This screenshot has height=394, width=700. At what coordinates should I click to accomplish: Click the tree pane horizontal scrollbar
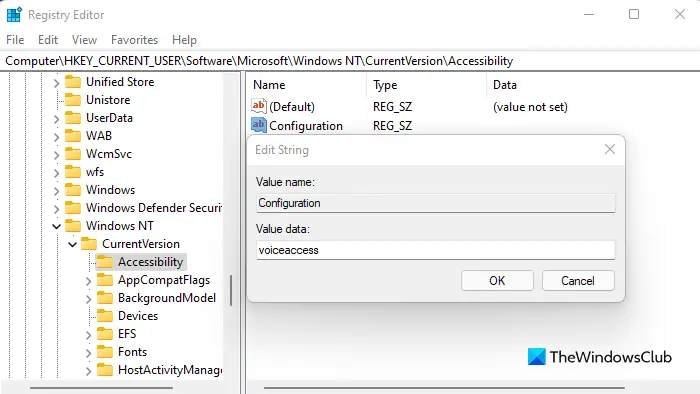tap(101, 388)
